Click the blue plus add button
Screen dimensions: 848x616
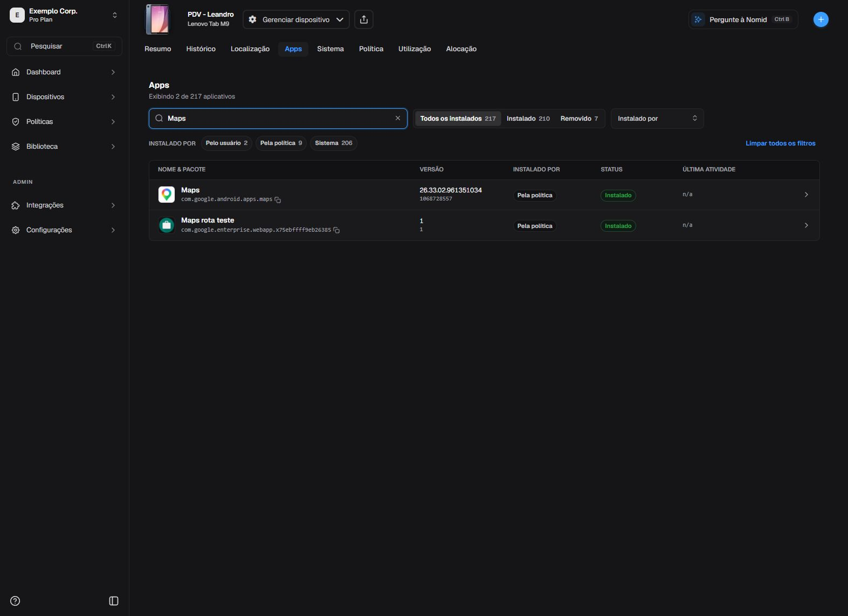click(x=821, y=19)
